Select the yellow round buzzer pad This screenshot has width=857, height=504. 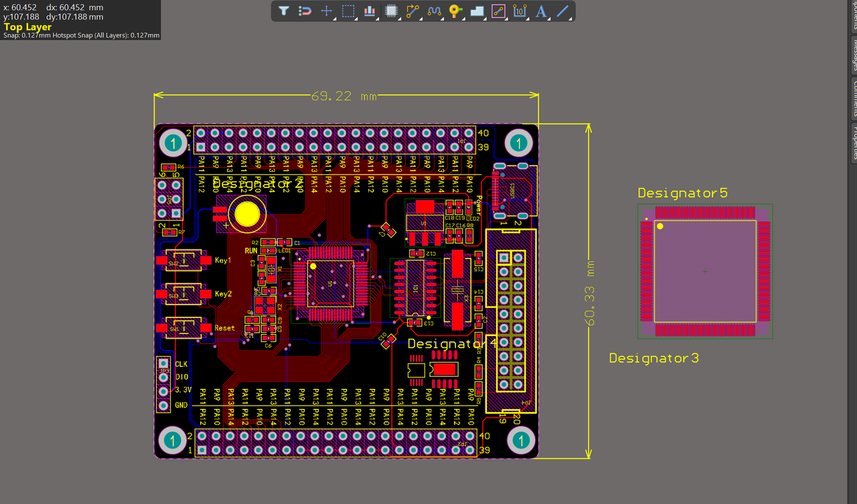click(x=247, y=214)
